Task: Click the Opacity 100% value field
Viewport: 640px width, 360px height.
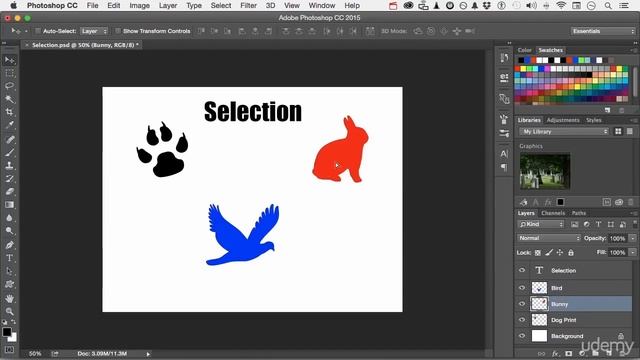Action: (x=618, y=238)
